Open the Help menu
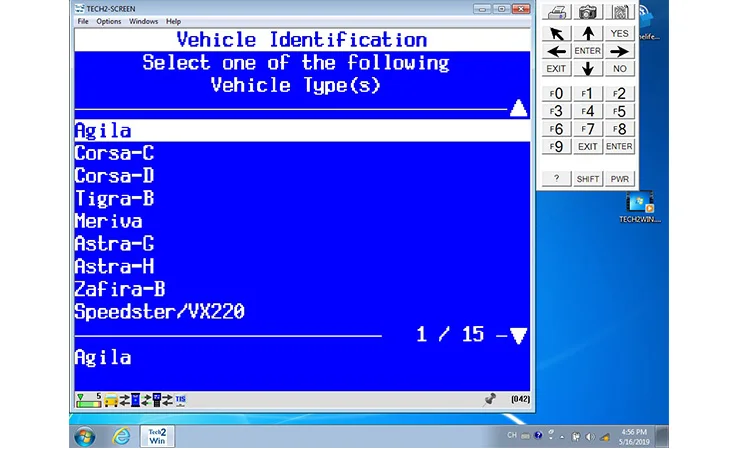750x449 pixels. (x=173, y=22)
